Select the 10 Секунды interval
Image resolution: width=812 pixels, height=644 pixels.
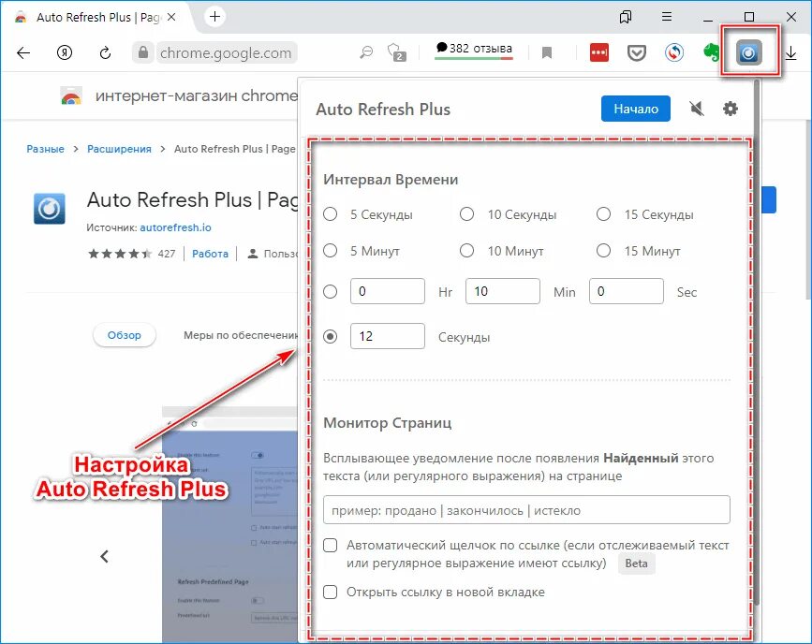click(x=466, y=214)
